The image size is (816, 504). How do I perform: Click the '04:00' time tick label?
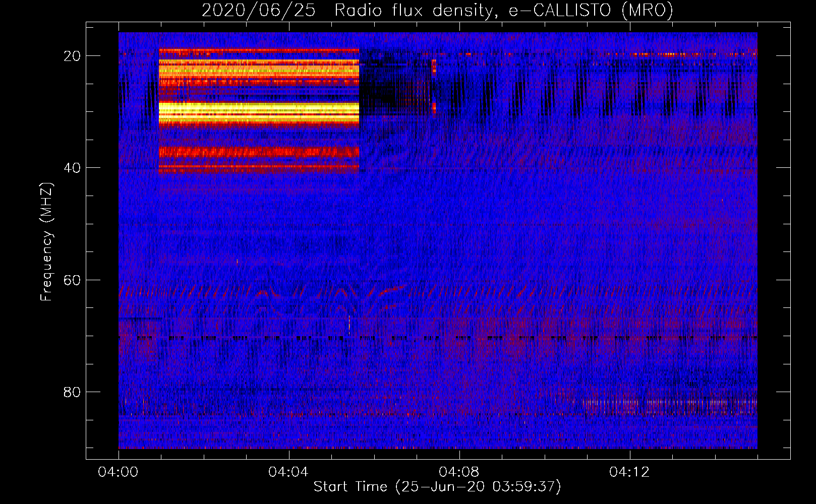tap(119, 472)
